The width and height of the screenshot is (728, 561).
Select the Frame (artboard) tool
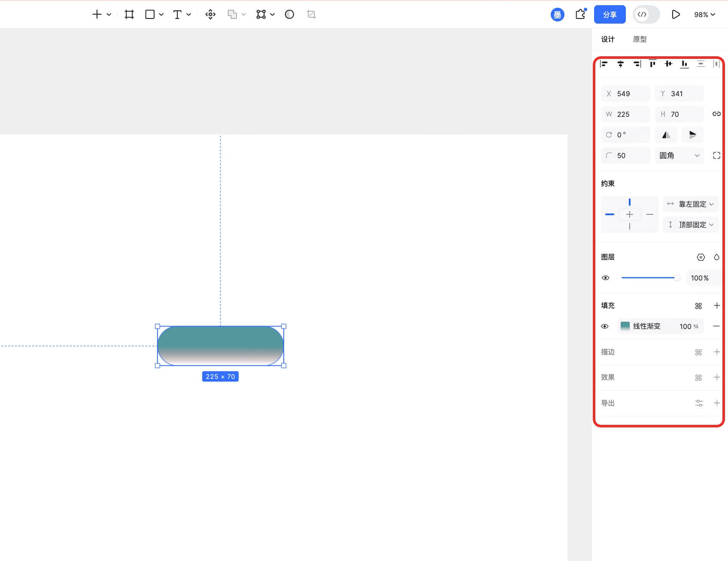click(x=129, y=15)
